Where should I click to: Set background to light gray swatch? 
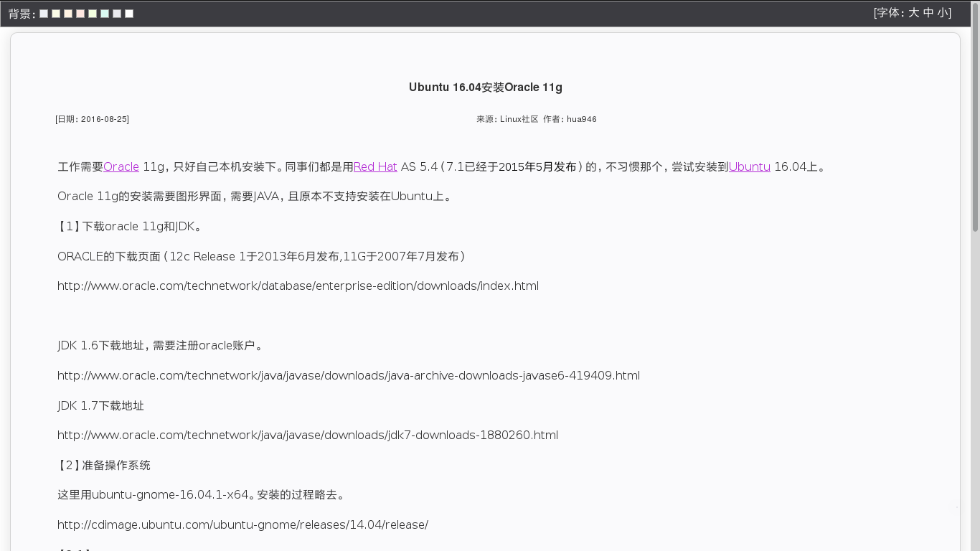click(x=117, y=14)
